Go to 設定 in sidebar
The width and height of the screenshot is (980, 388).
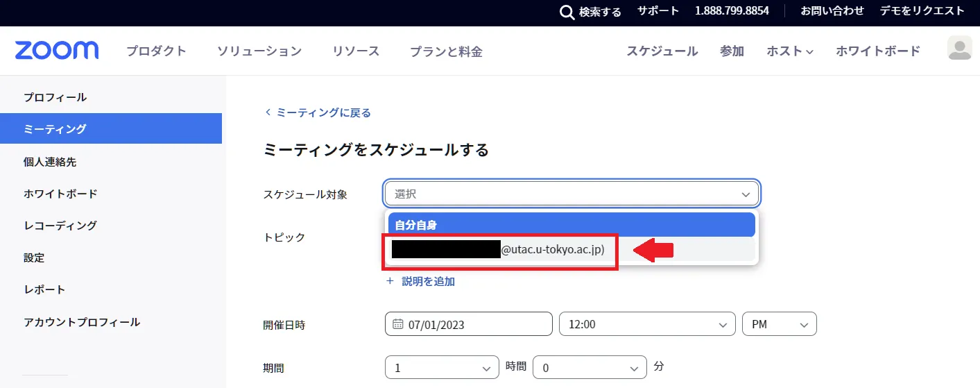click(34, 258)
